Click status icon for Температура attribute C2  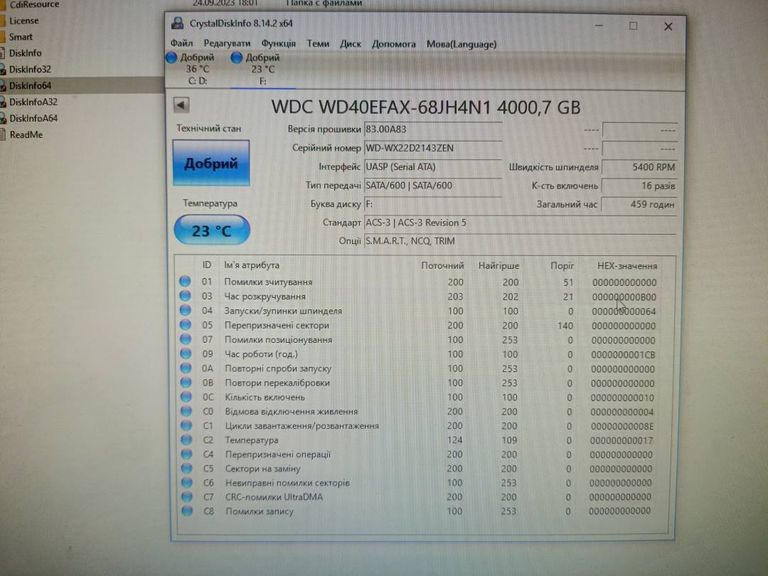[186, 439]
